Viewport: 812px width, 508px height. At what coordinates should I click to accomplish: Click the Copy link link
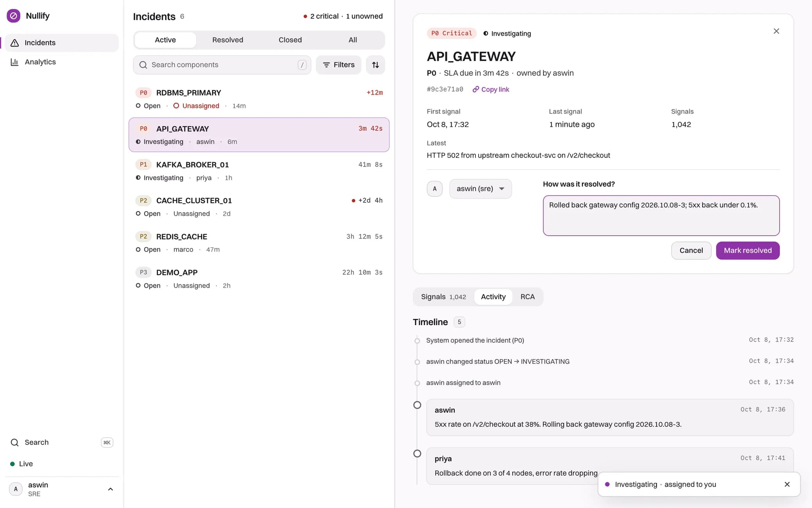pyautogui.click(x=491, y=89)
